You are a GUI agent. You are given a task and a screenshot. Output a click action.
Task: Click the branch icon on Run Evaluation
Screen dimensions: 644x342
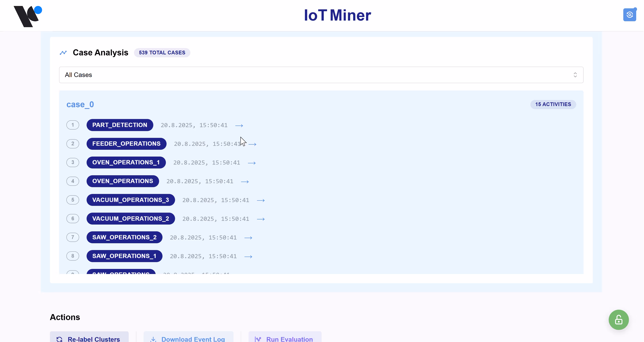tap(258, 339)
